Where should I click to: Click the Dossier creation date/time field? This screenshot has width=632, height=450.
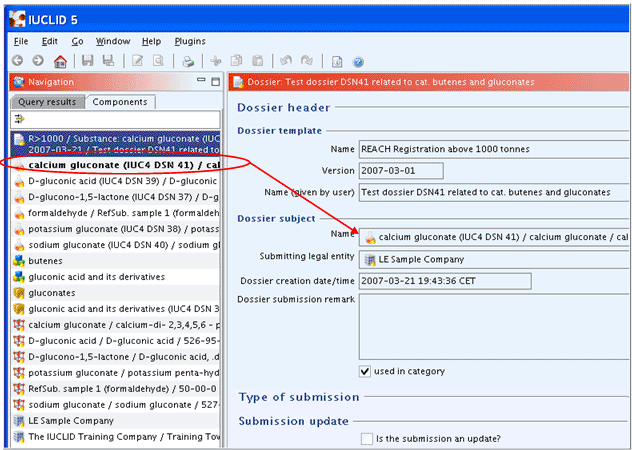445,281
